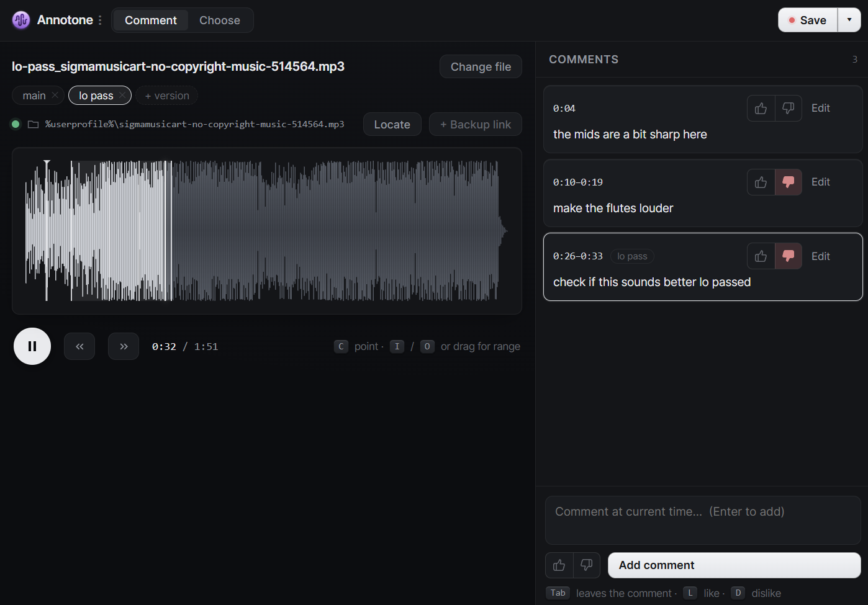Click the file title lo-pass_sigmamusicart mp3

pyautogui.click(x=178, y=66)
